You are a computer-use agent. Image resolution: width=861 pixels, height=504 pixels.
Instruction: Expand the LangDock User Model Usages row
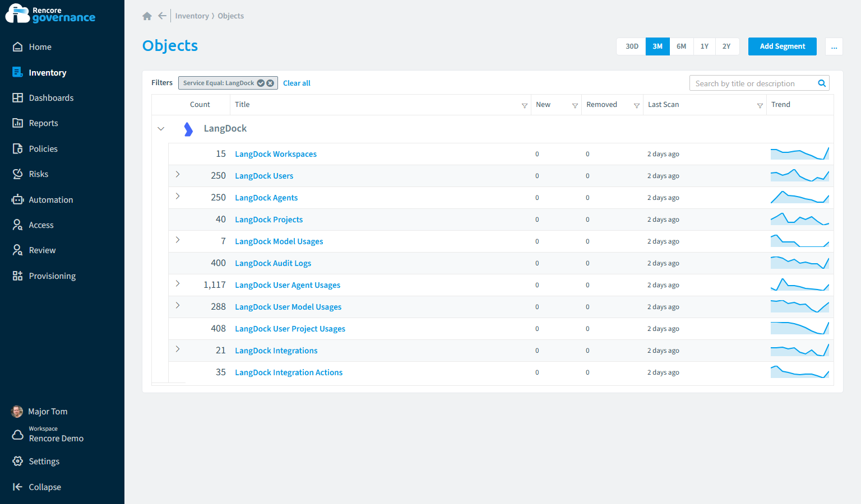pyautogui.click(x=178, y=306)
